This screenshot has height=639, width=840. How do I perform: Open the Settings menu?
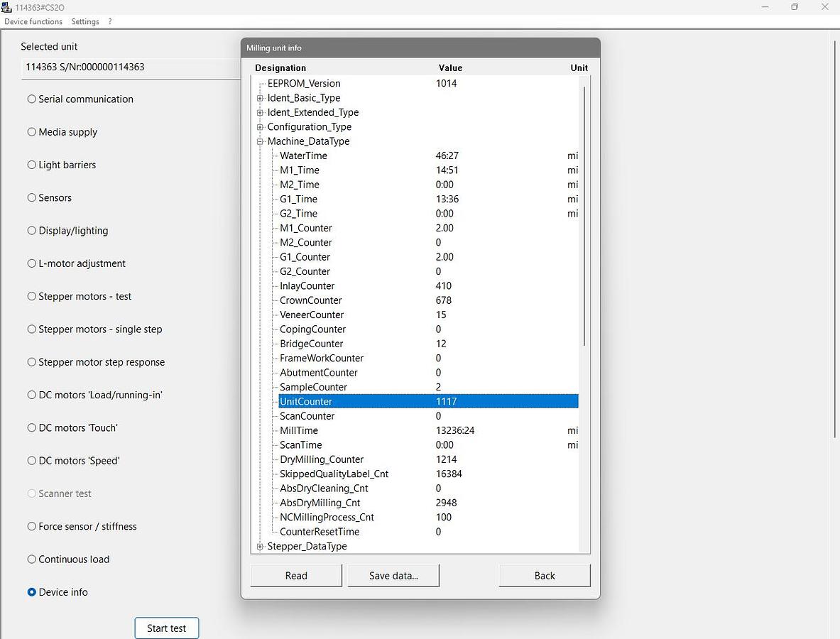(x=85, y=21)
